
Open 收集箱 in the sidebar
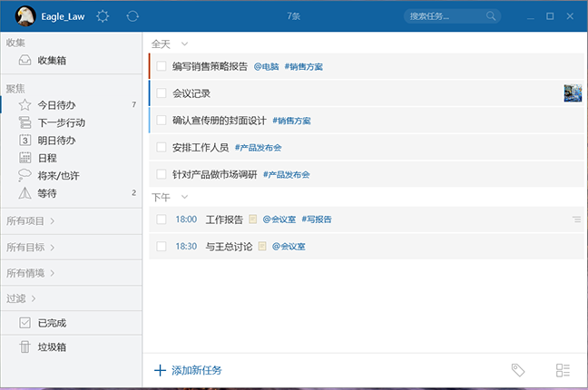[x=51, y=61]
